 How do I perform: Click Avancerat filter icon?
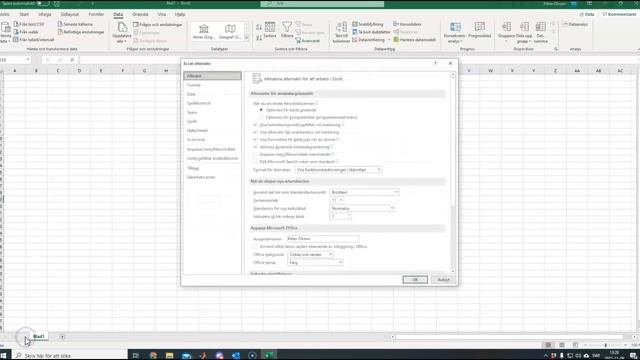tap(298, 41)
